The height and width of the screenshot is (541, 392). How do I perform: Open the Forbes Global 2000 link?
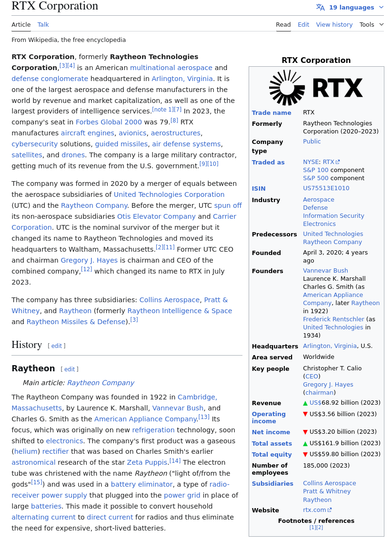109,122
